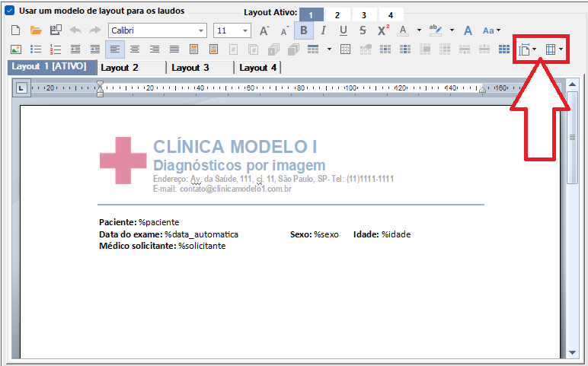Toggle italic formatting
This screenshot has height=366, width=588.
coord(324,30)
